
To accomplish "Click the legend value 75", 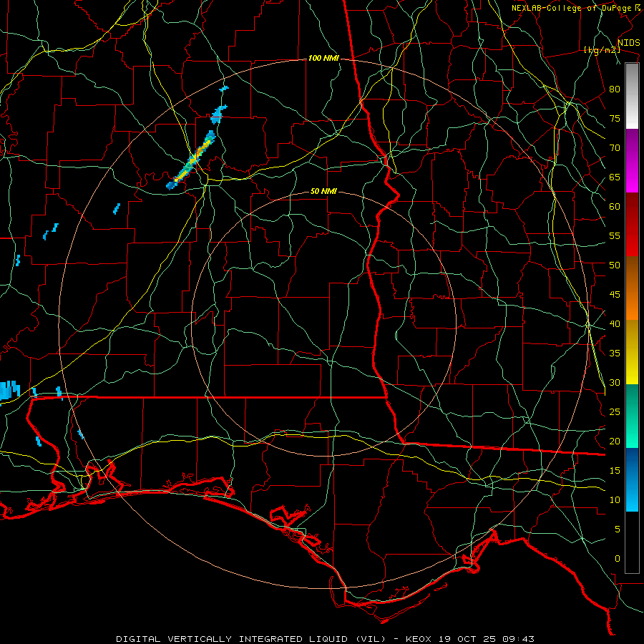I will 615,119.
